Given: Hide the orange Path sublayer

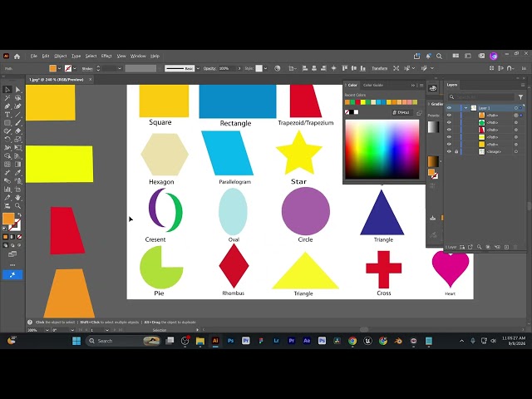Looking at the screenshot, I should 449,116.
